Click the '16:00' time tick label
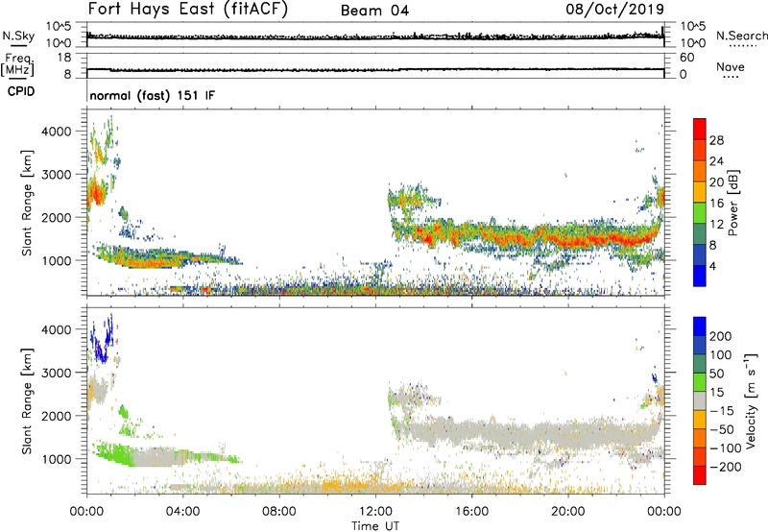The width and height of the screenshot is (768, 532). [x=471, y=512]
